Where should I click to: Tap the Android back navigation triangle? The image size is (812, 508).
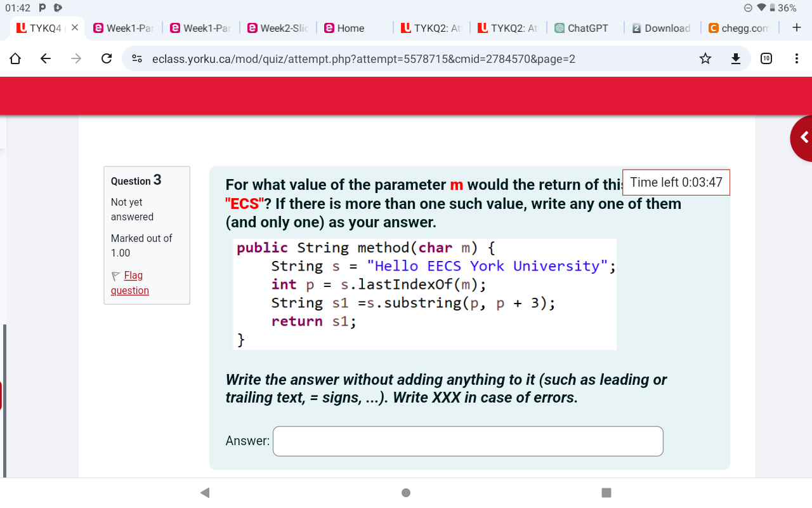[x=204, y=492]
